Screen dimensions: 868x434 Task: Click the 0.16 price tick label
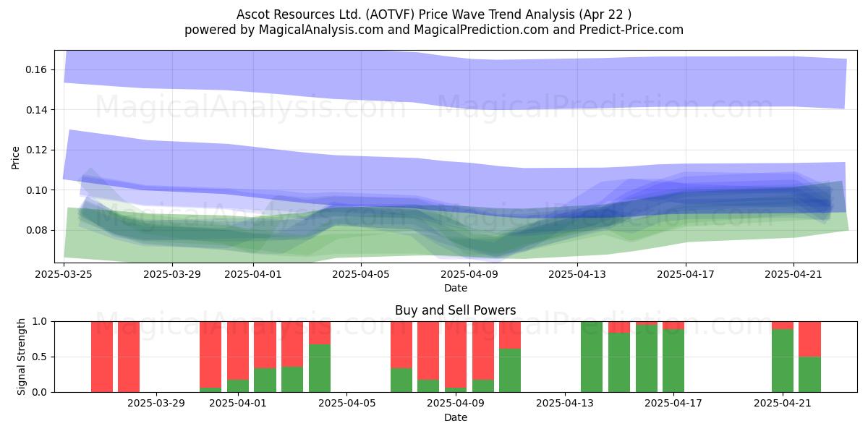tap(38, 69)
